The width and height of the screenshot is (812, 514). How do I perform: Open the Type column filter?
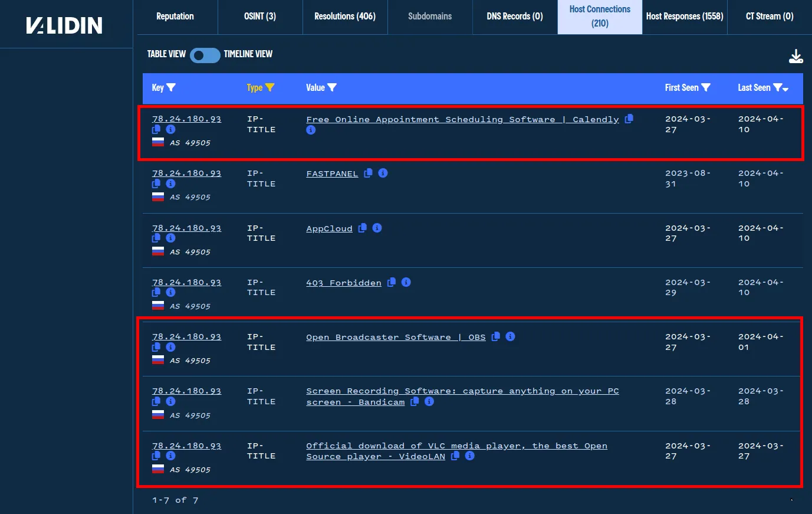tap(269, 87)
